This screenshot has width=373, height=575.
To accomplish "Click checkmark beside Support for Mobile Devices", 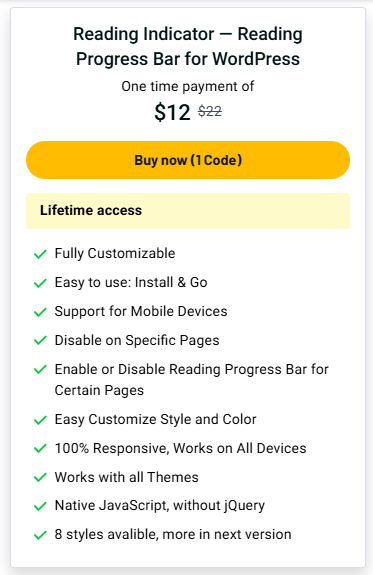I will (x=40, y=312).
